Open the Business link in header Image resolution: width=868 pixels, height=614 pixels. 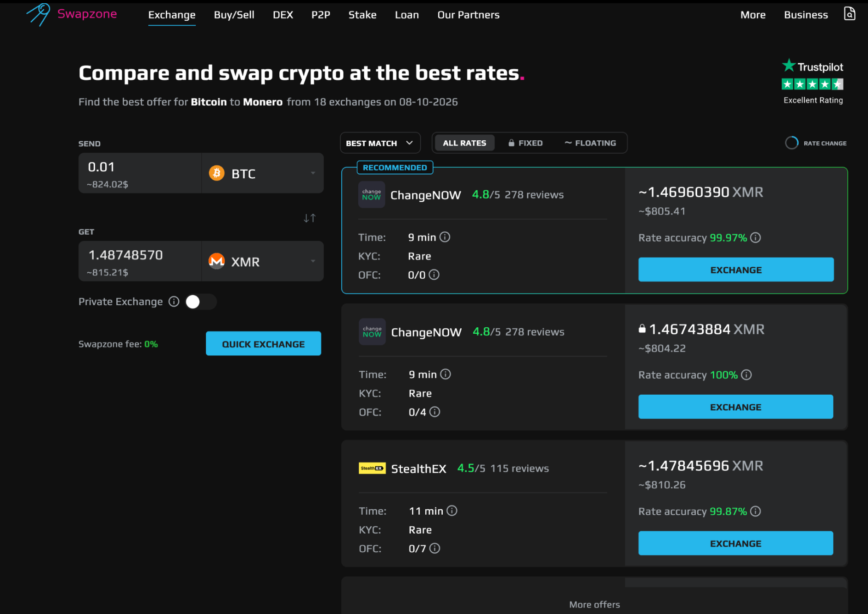pyautogui.click(x=806, y=15)
